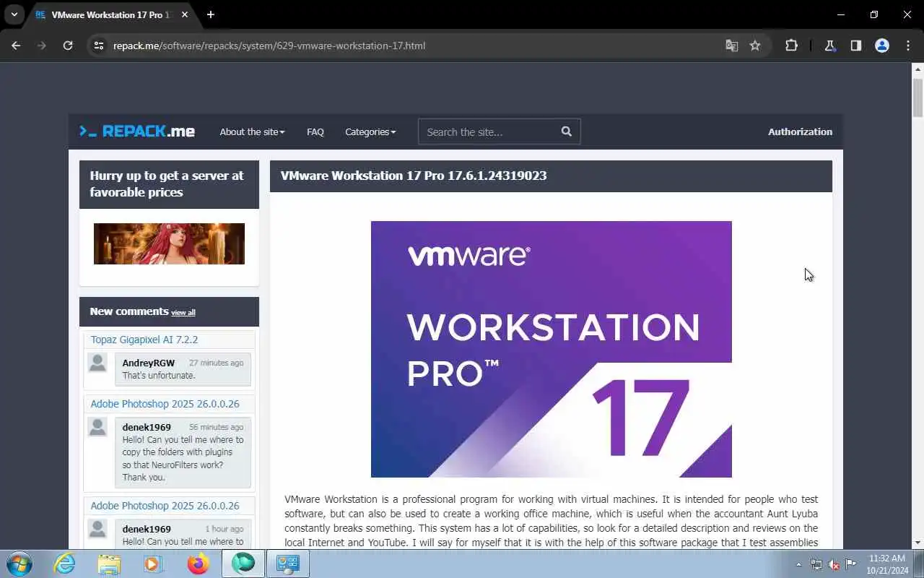Open a new browser tab
924x578 pixels.
(211, 14)
